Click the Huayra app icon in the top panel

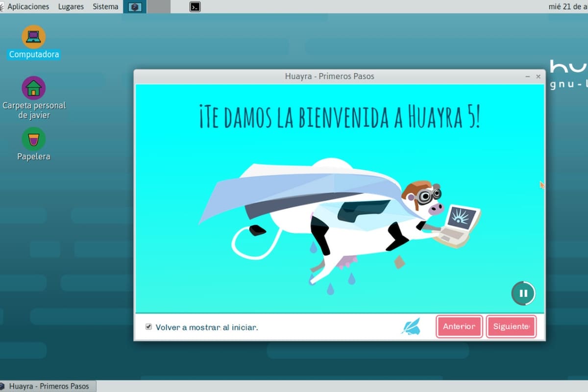[x=135, y=7]
